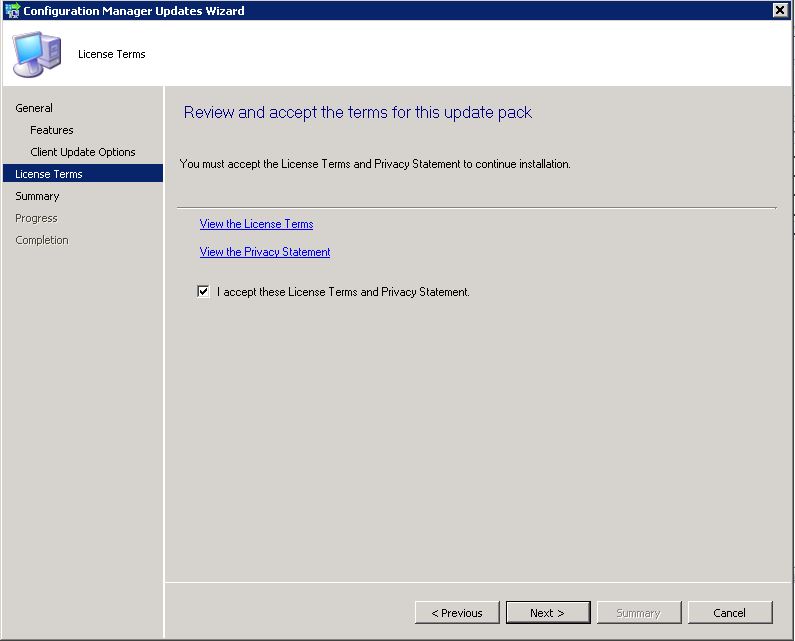Click the 'You must accept the License Terms' text
795x641 pixels.
tap(375, 164)
